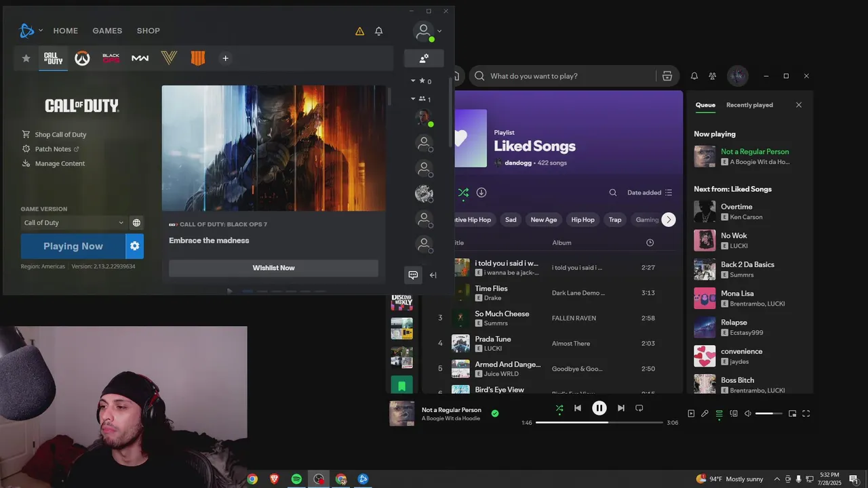Toggle shuffle in the Liked Songs header

(463, 192)
